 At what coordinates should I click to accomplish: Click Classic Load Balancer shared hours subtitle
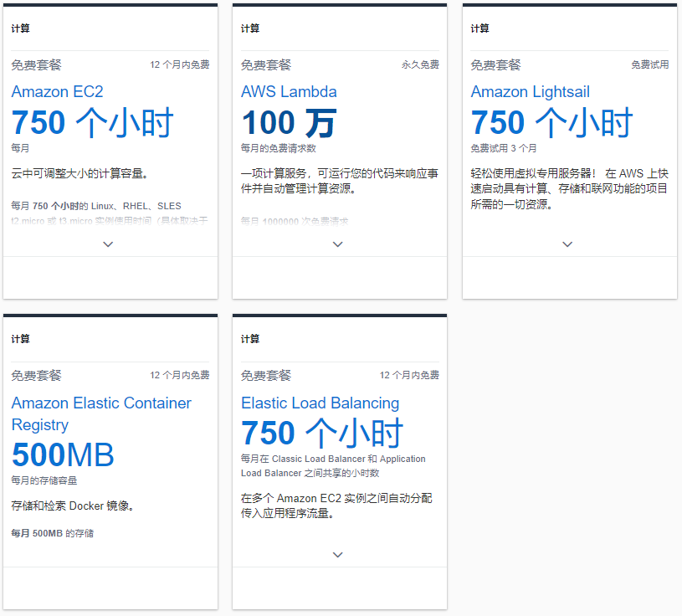(333, 466)
